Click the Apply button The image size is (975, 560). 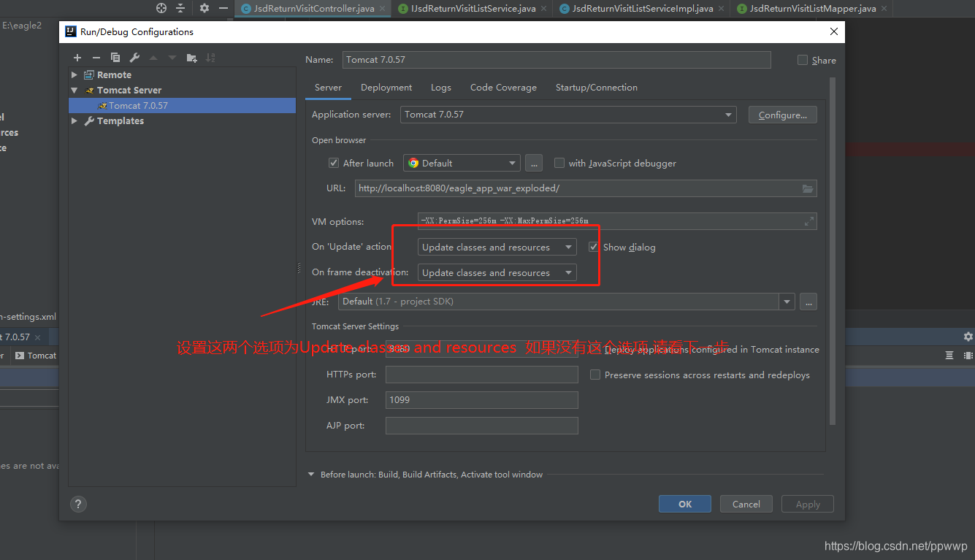coord(808,504)
